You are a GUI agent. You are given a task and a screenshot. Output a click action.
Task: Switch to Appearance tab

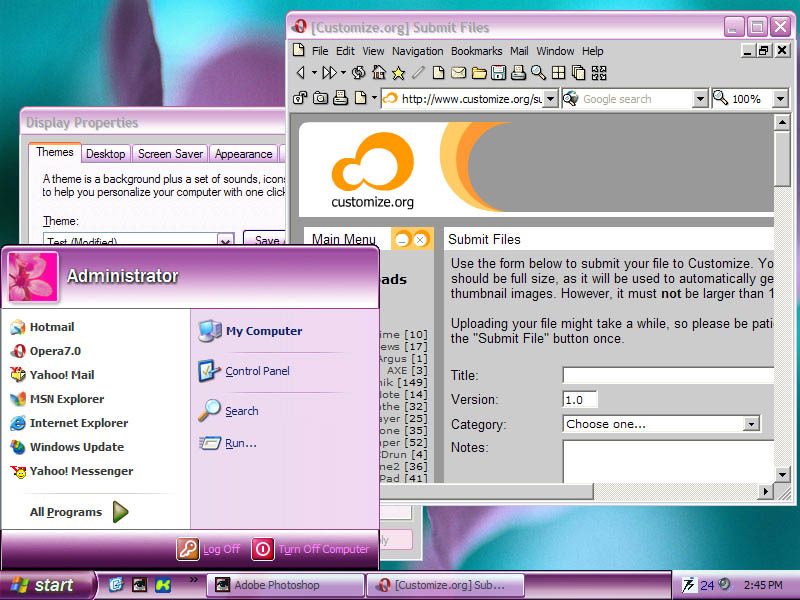[x=243, y=154]
